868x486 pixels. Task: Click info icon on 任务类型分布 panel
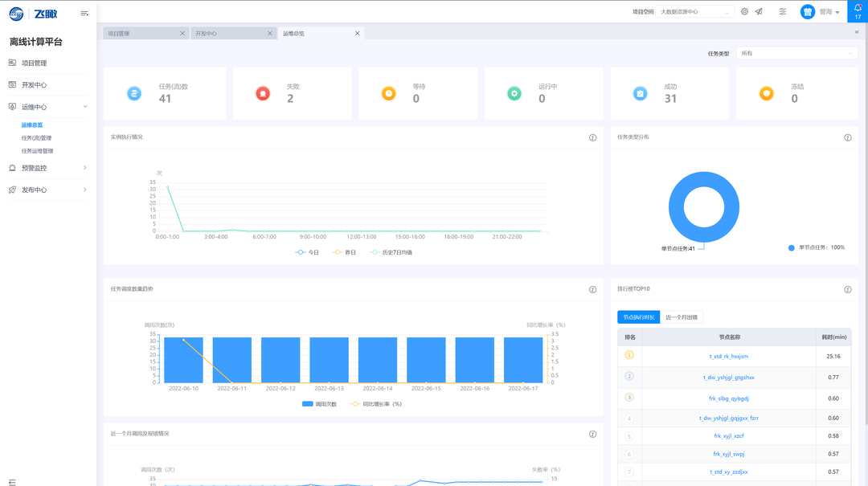pos(847,137)
